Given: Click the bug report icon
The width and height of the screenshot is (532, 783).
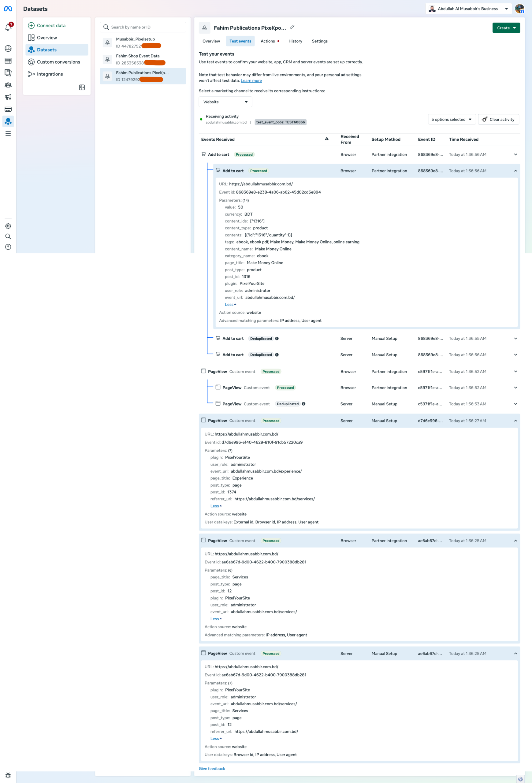Looking at the screenshot, I should [8, 775].
